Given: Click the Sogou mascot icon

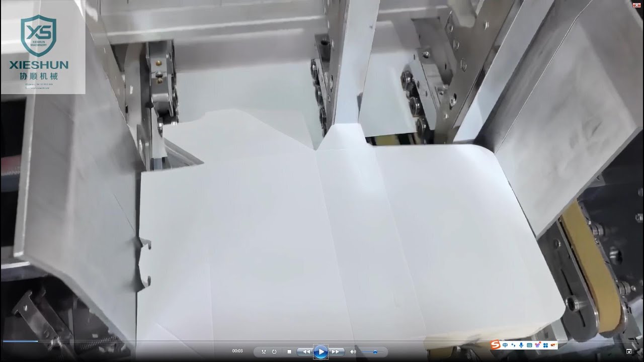Looking at the screenshot, I should tap(553, 345).
